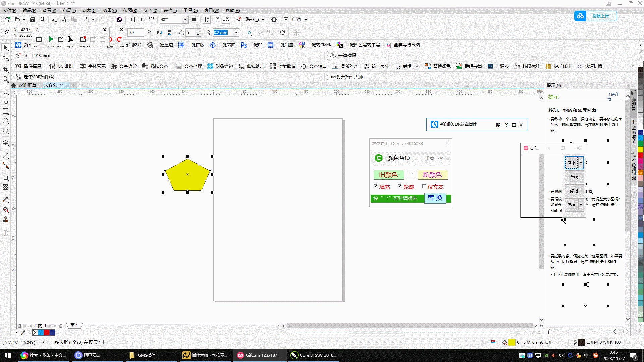The image size is (644, 362).
Task: Click the Windows Start button
Action: pyautogui.click(x=8, y=355)
